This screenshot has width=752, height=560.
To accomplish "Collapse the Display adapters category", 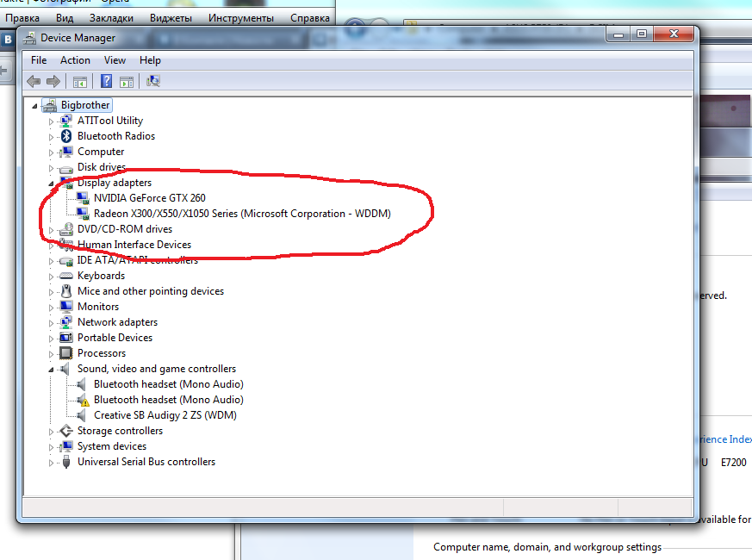I will coord(51,184).
